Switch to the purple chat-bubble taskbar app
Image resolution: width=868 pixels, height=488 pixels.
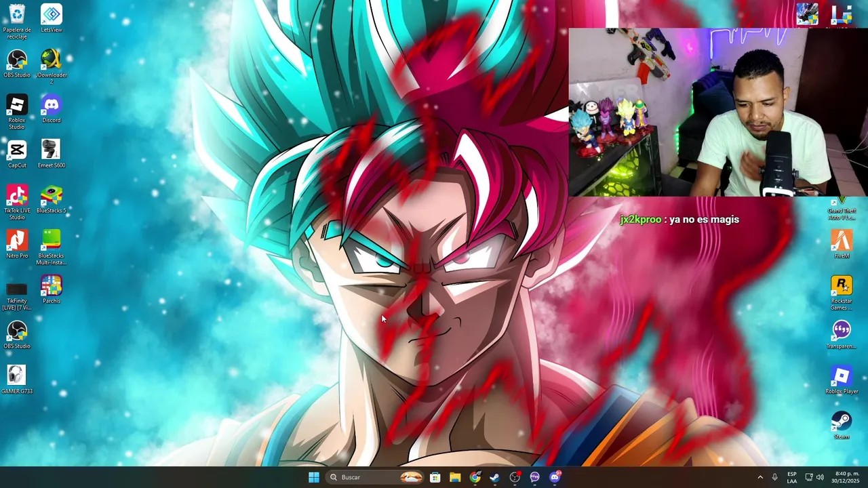click(x=535, y=477)
